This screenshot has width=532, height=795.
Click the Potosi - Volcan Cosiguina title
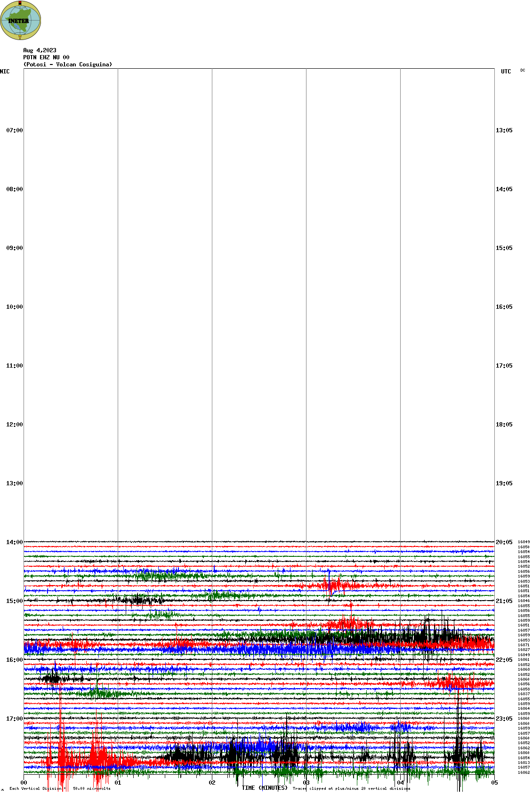[x=68, y=64]
